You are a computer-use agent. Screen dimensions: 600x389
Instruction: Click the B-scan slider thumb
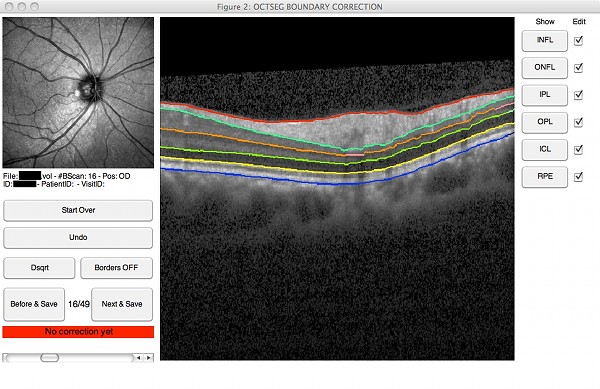pyautogui.click(x=50, y=358)
